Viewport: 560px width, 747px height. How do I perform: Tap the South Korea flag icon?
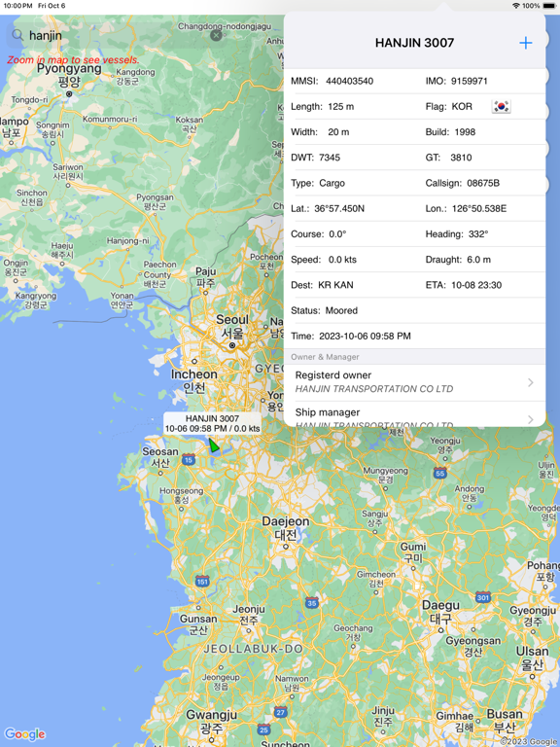(501, 106)
